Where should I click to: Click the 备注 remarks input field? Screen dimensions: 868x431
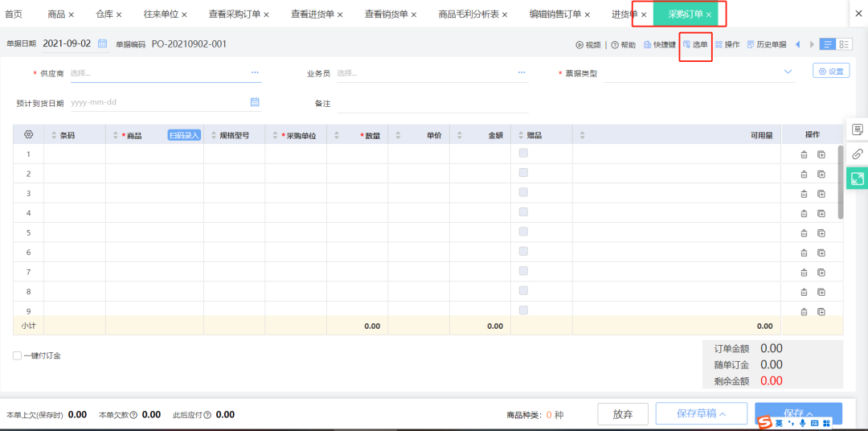[432, 103]
